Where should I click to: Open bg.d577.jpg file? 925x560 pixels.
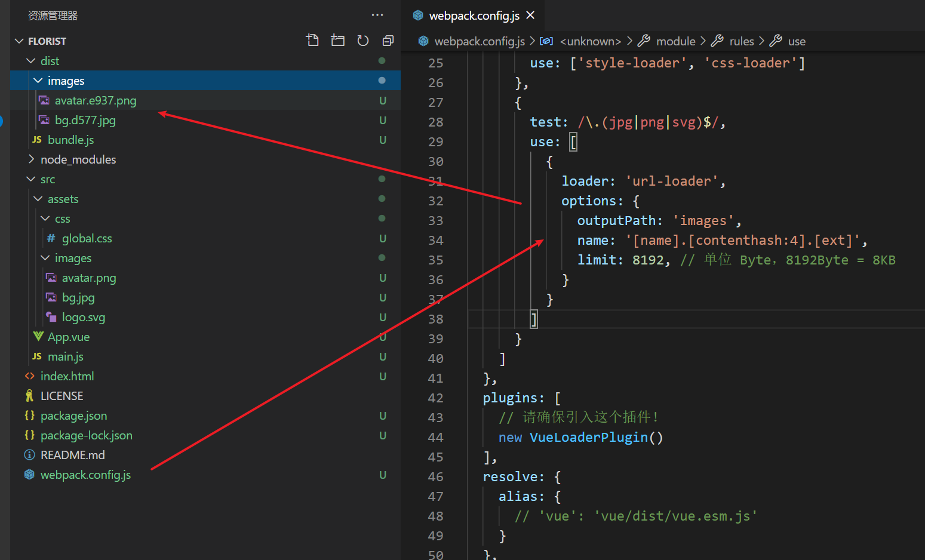click(85, 120)
